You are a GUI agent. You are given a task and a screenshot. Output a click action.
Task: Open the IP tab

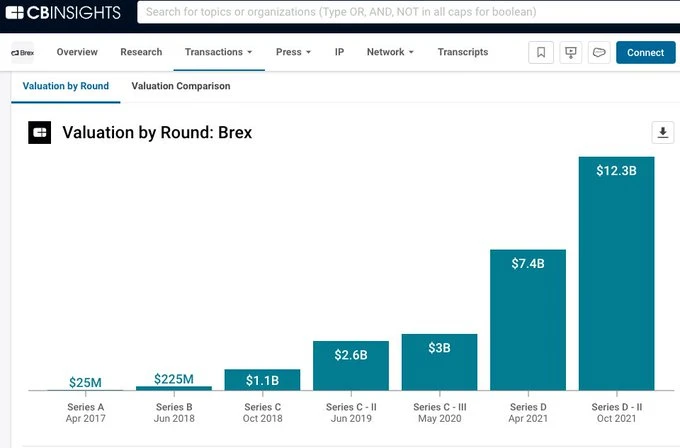coord(340,52)
